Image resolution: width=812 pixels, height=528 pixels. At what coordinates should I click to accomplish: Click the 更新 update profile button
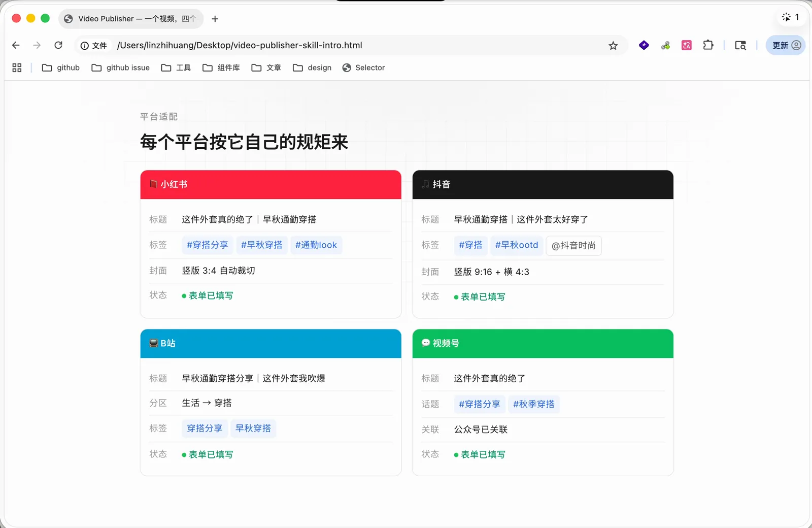click(786, 45)
